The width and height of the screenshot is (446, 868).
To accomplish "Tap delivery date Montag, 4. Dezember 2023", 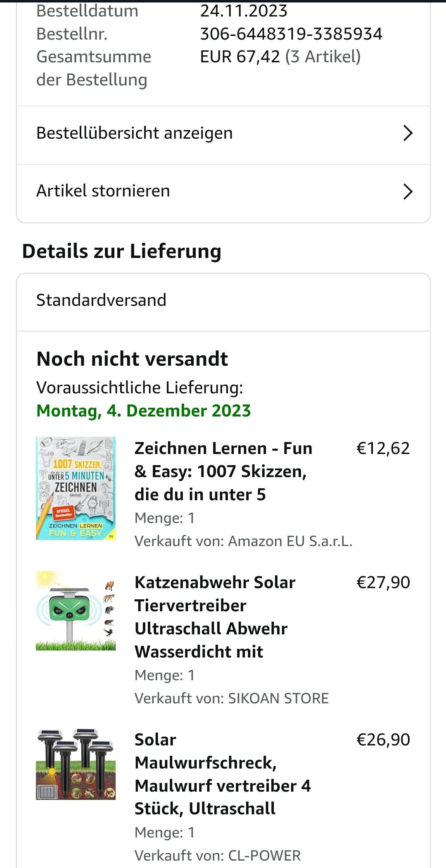I will (x=144, y=411).
